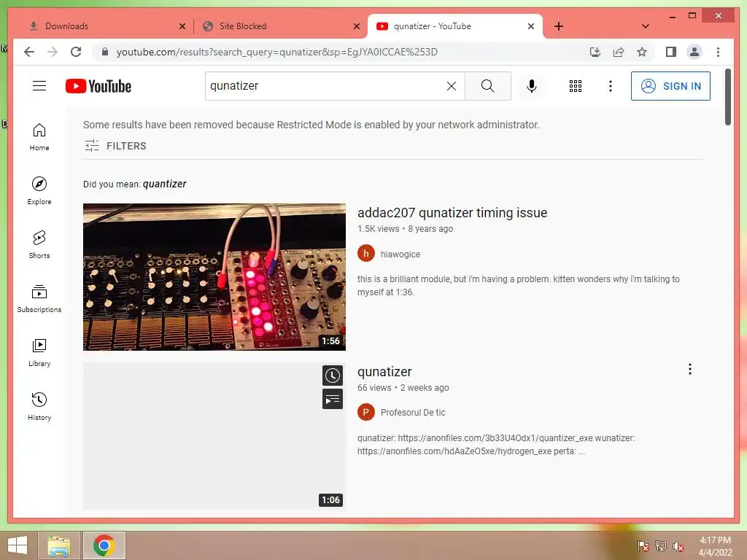Bookmark this page with star
The height and width of the screenshot is (560, 747).
click(642, 52)
